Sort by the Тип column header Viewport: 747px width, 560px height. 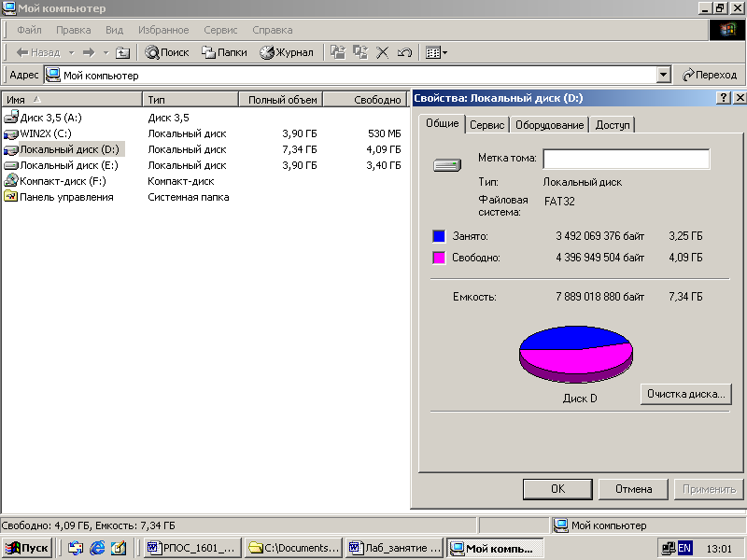point(190,100)
